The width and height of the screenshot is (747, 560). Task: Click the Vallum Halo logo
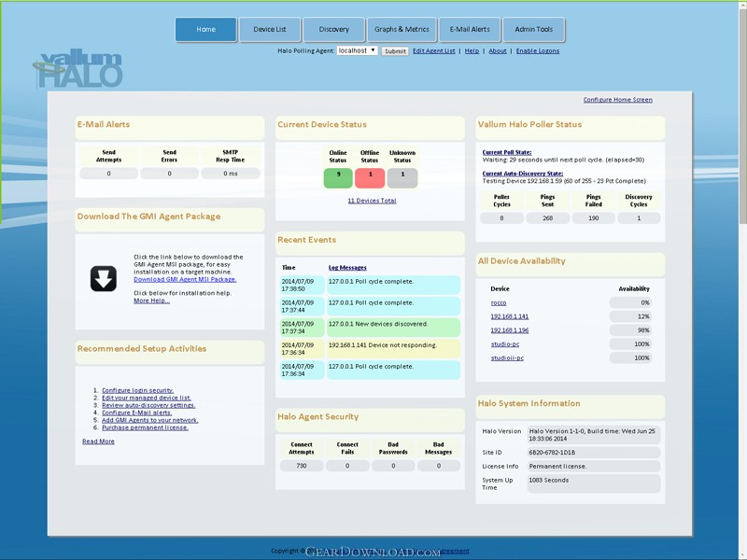pyautogui.click(x=78, y=68)
